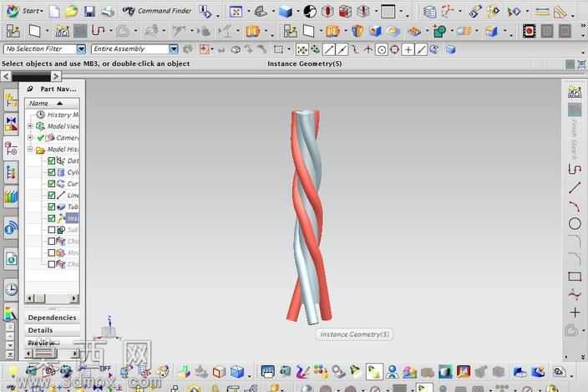Viewport: 588px width, 392px height.
Task: Create a new file
Action: click(54, 12)
